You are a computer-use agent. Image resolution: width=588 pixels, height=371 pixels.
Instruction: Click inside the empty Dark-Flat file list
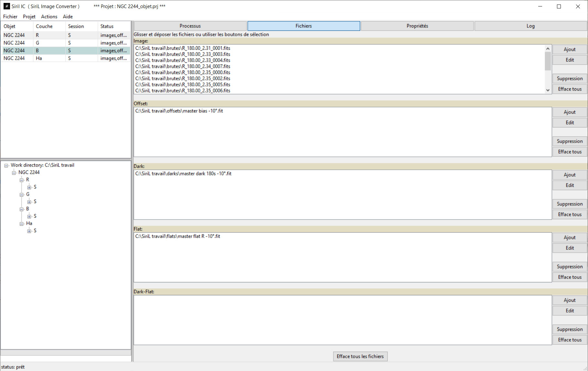[342, 320]
